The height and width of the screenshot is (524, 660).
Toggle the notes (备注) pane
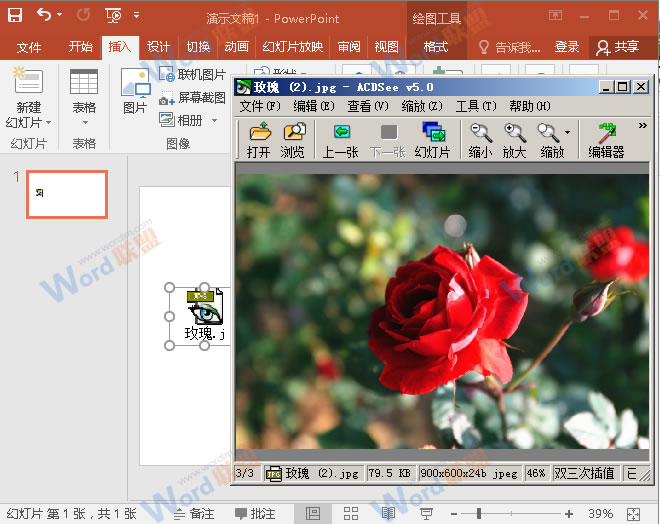[193, 513]
